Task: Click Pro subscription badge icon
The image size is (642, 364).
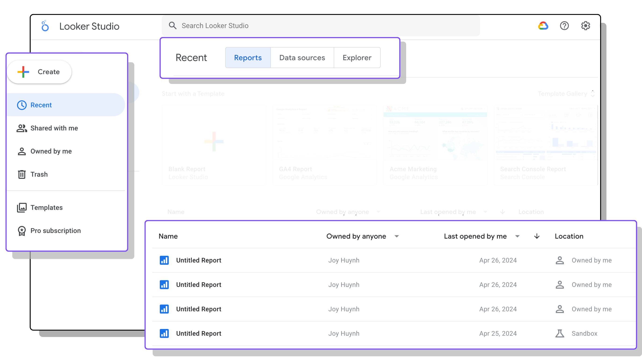Action: pyautogui.click(x=22, y=231)
